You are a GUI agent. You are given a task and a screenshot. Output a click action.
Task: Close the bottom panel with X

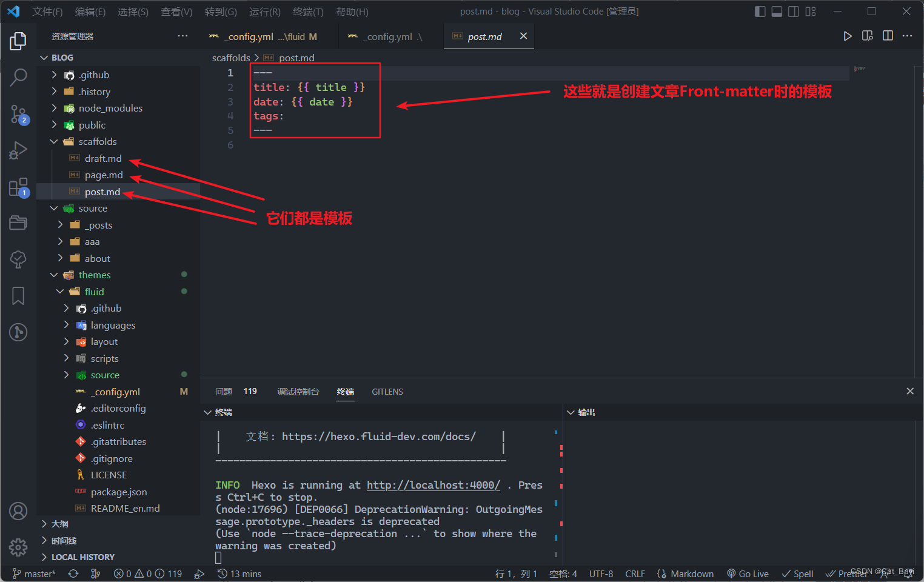pos(910,391)
